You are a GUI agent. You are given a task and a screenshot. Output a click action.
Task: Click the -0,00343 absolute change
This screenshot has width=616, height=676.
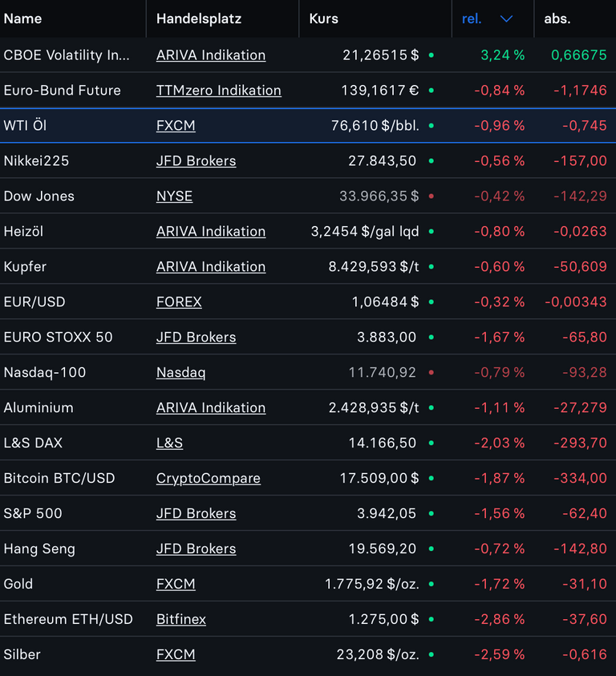pos(576,302)
